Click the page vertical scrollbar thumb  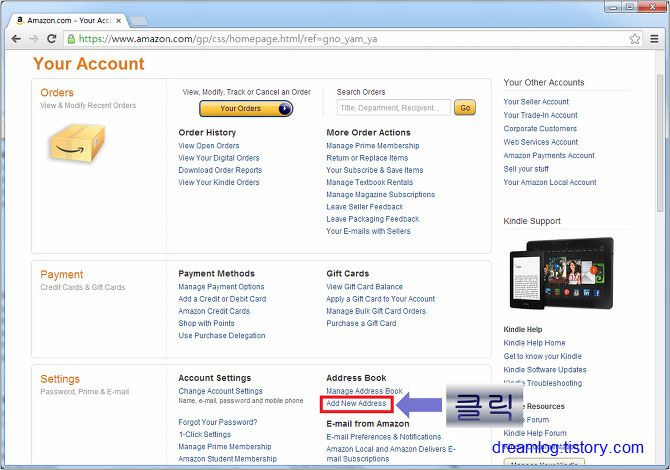pos(660,143)
